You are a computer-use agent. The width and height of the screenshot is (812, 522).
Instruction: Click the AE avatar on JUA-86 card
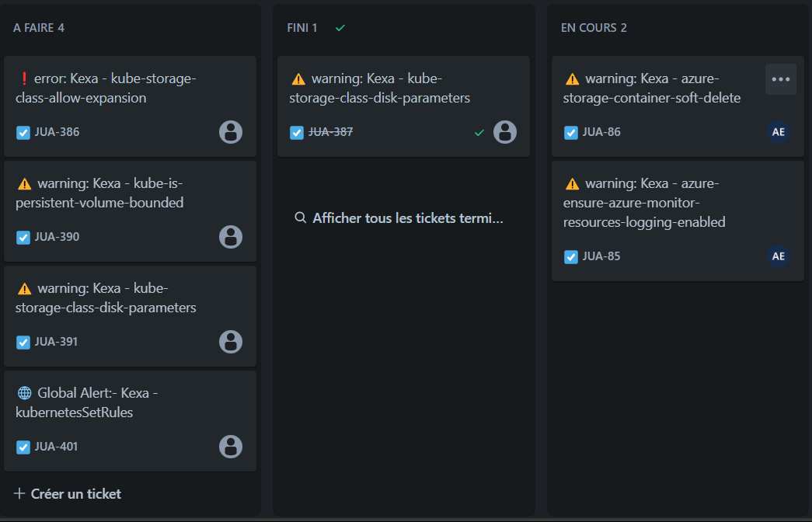(779, 131)
